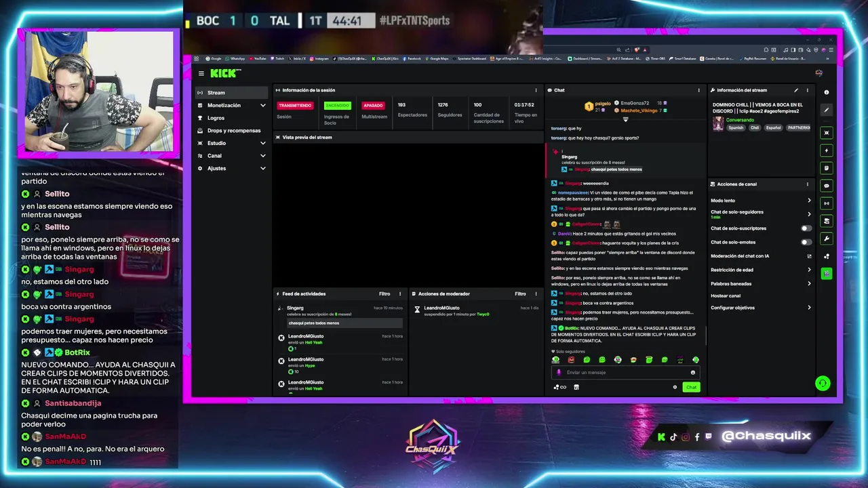The image size is (868, 488).
Task: Edit stream info with pencil icon
Action: 796,90
